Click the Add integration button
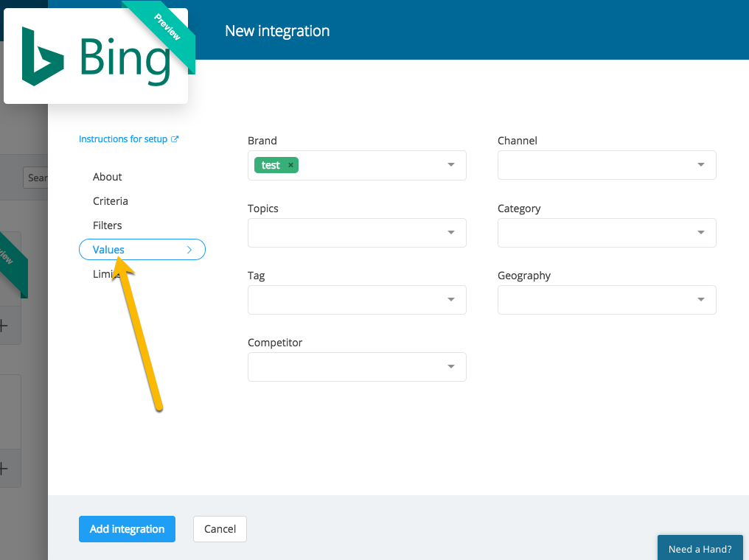749x560 pixels. [x=127, y=529]
